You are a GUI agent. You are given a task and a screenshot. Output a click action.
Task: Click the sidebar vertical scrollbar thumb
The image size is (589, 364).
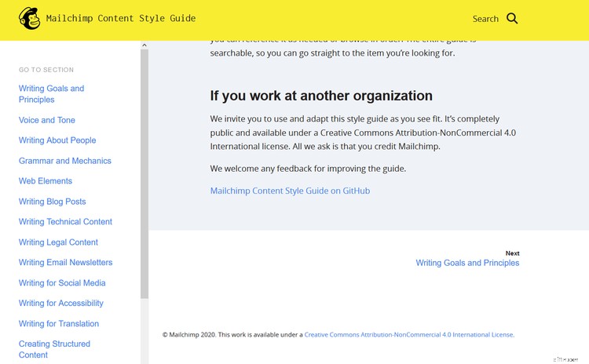click(x=145, y=173)
